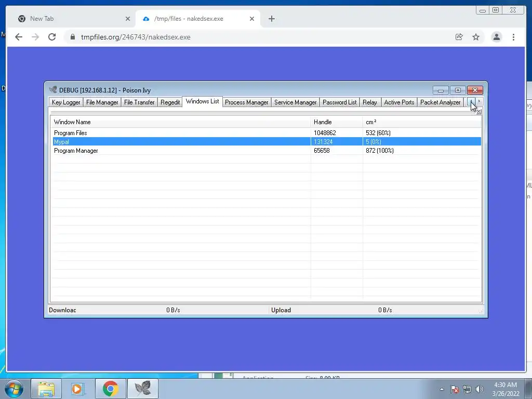Launch the media player from the taskbar

click(77, 389)
